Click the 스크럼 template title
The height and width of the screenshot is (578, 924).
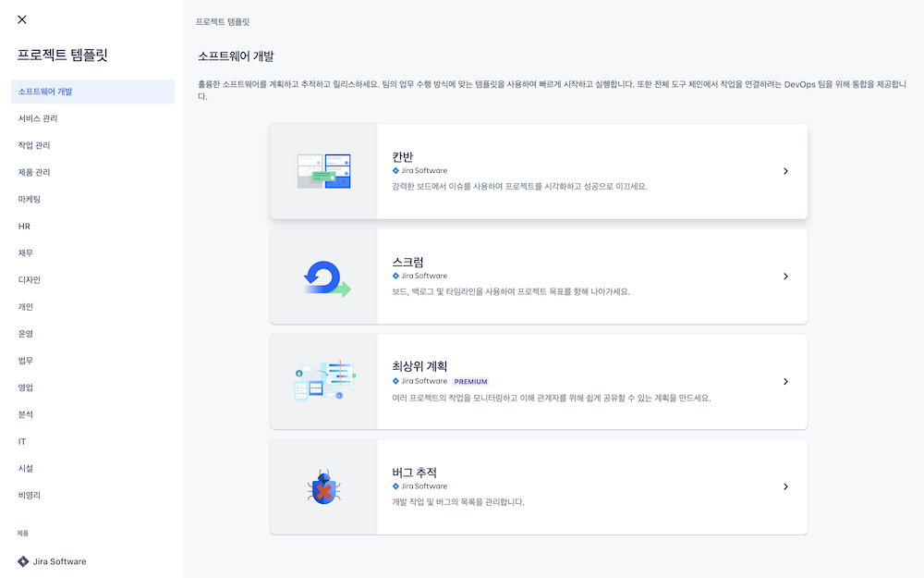[407, 262]
